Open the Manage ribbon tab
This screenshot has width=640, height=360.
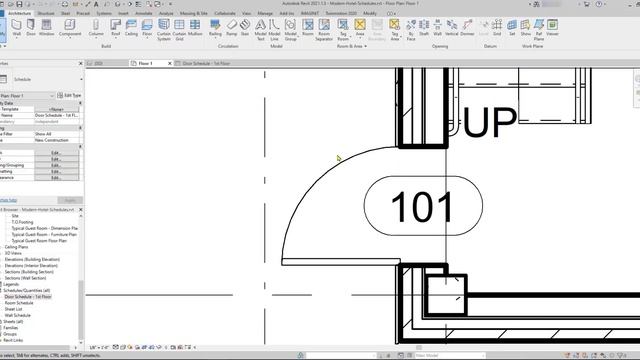point(265,13)
